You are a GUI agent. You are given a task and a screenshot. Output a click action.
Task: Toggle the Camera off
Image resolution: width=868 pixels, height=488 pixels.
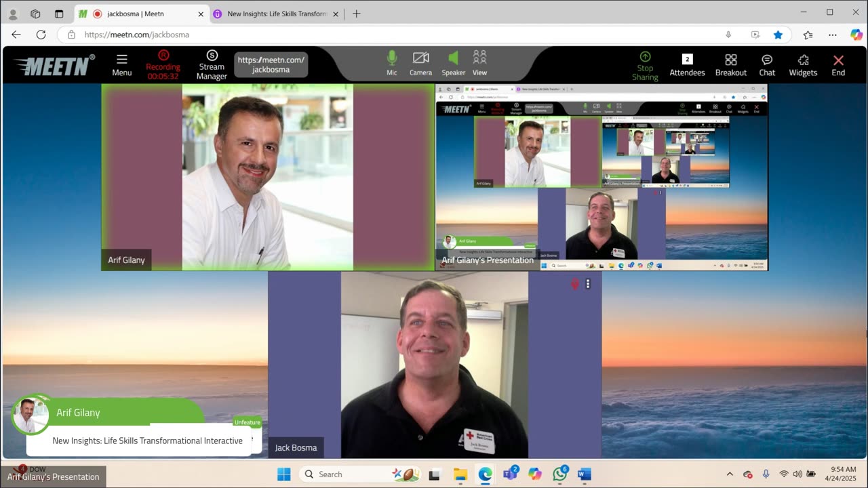pyautogui.click(x=420, y=64)
